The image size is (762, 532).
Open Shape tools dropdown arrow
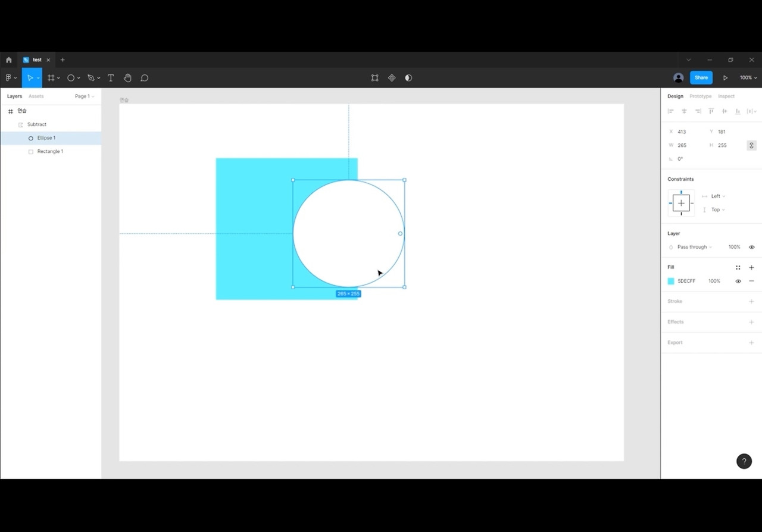click(x=79, y=79)
